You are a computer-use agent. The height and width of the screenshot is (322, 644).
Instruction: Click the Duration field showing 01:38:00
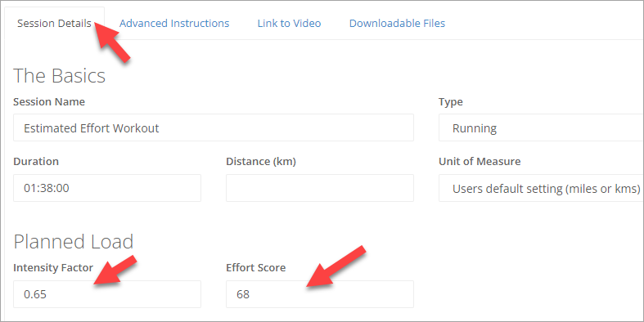pyautogui.click(x=107, y=188)
